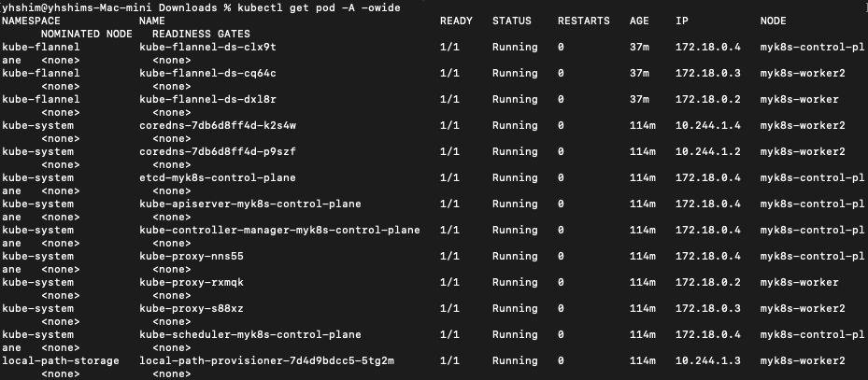Click pod name kube-proxy-rxmqk
Image resolution: width=868 pixels, height=380 pixels.
click(191, 282)
